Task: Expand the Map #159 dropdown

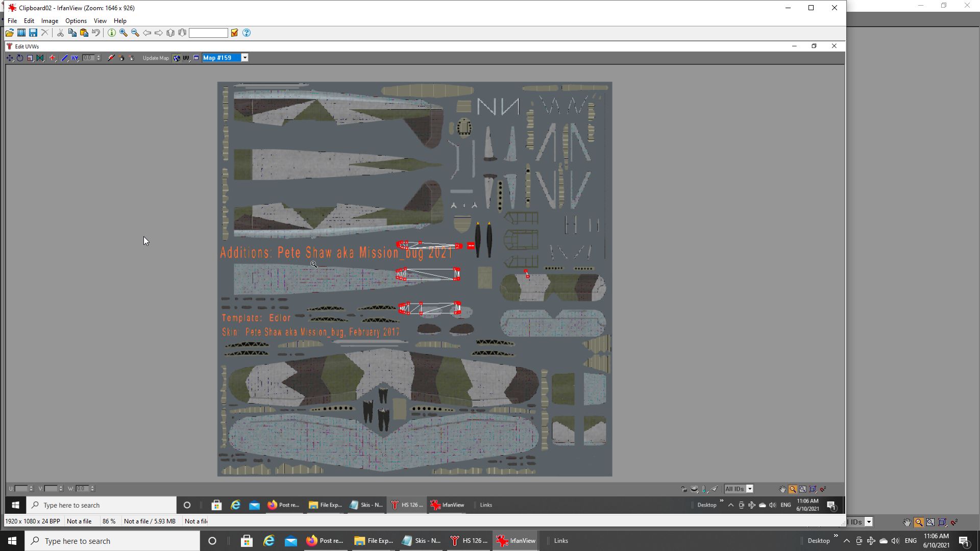Action: point(245,58)
